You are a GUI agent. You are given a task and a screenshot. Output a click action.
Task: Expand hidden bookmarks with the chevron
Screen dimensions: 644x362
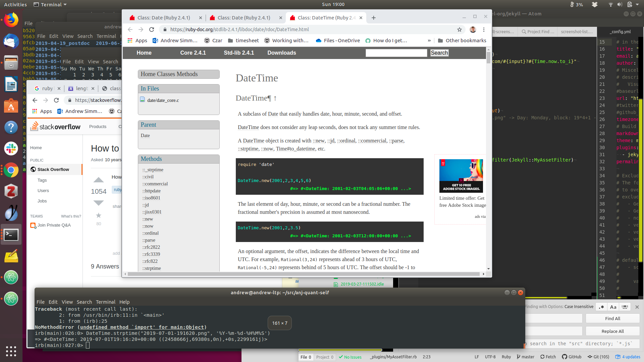[x=429, y=41]
